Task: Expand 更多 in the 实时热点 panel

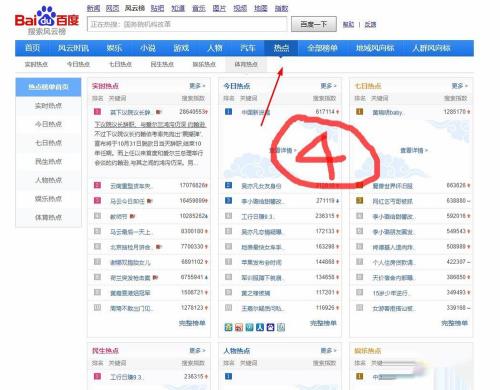Action: click(197, 86)
